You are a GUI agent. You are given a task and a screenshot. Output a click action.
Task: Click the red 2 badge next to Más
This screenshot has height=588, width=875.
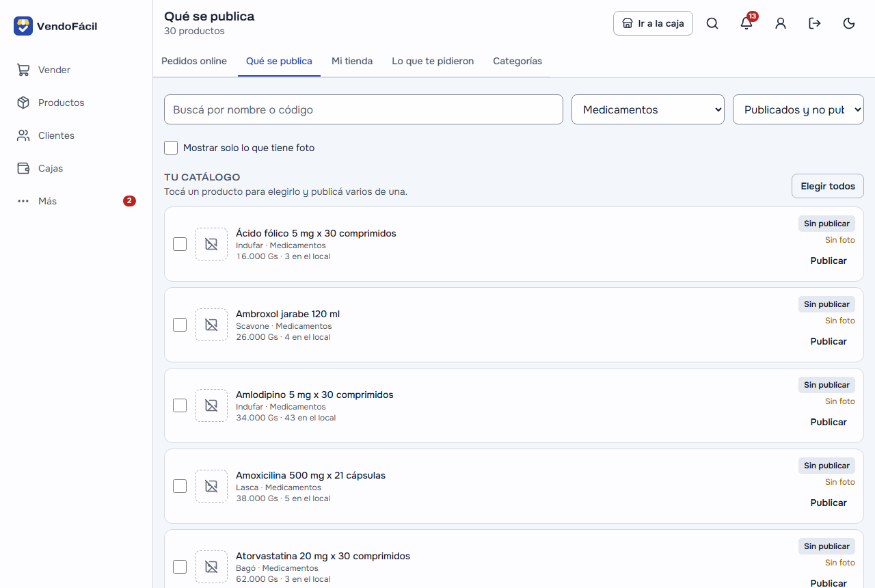129,201
